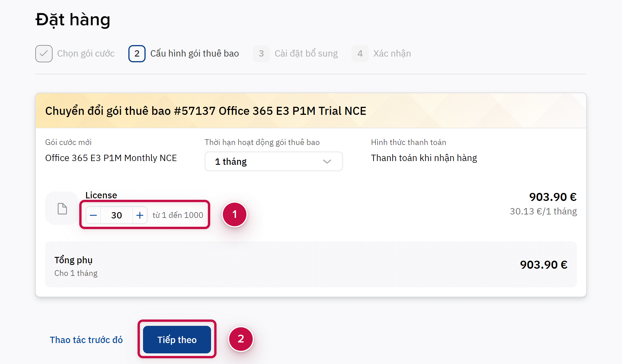
Task: Click red annotation circle number 2
Action: [241, 339]
